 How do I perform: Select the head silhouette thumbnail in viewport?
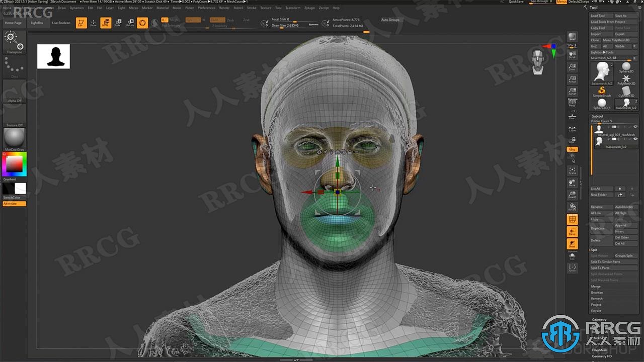click(53, 56)
